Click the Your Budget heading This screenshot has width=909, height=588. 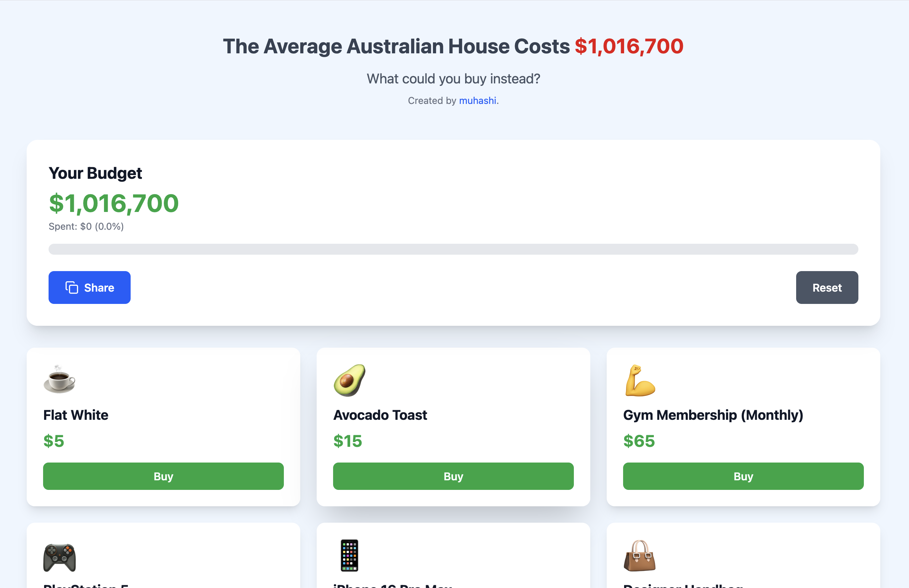(95, 173)
